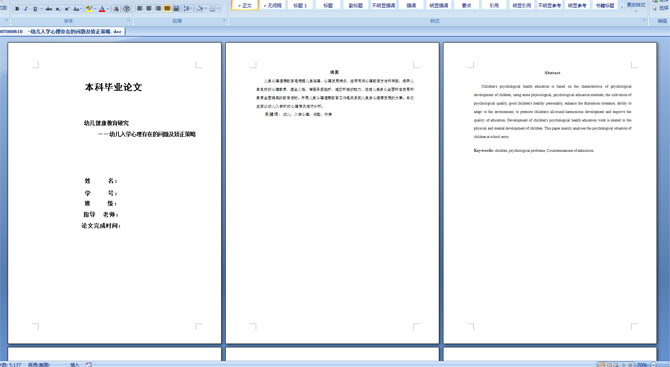This screenshot has height=367, width=670.
Task: Apply the 不明显强调 style
Action: click(x=383, y=5)
